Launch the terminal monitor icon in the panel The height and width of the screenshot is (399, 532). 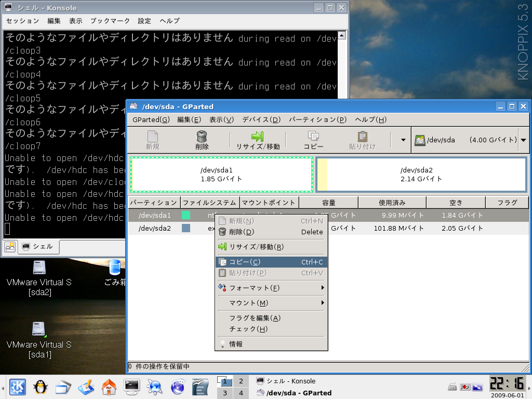click(131, 387)
